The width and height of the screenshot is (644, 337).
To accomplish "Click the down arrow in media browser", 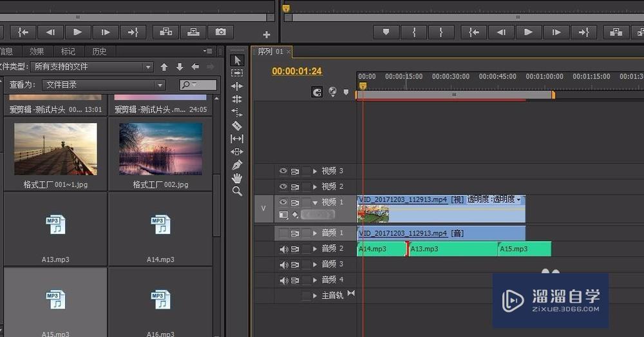I will click(180, 66).
